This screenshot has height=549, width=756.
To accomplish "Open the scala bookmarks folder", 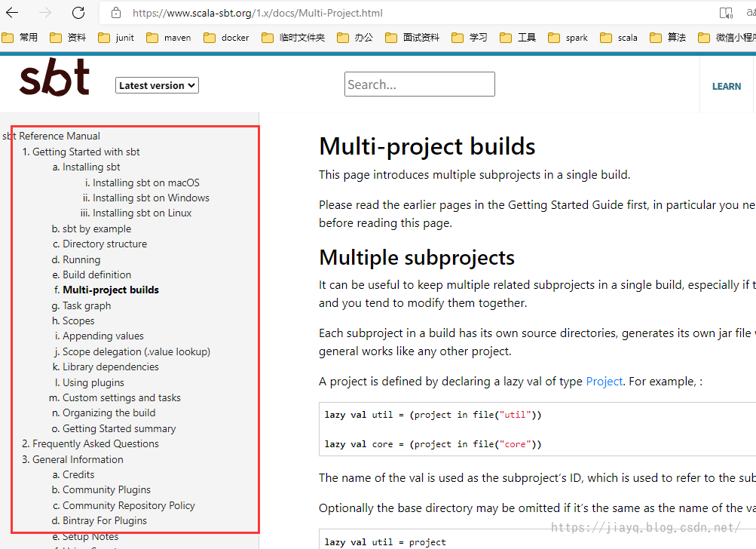I will (619, 38).
